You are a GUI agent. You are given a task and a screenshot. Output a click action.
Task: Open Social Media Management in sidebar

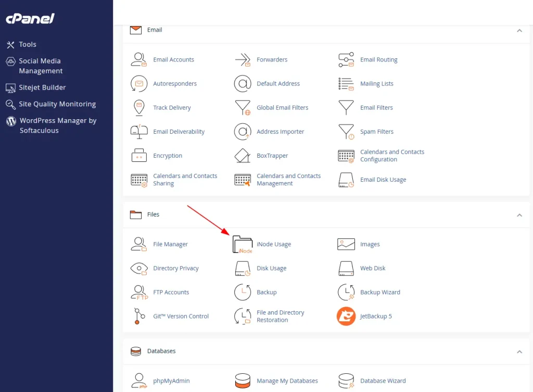click(x=34, y=66)
